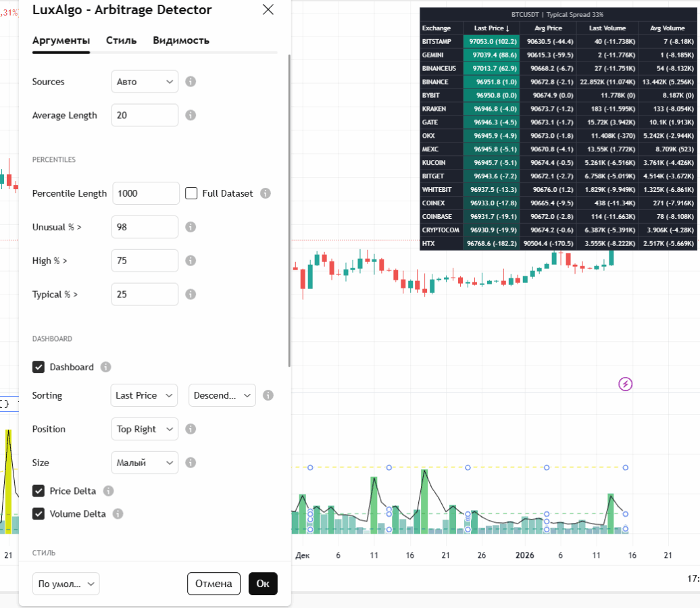Image resolution: width=700 pixels, height=608 pixels.
Task: Open info tooltip next to Sources
Action: pyautogui.click(x=191, y=82)
